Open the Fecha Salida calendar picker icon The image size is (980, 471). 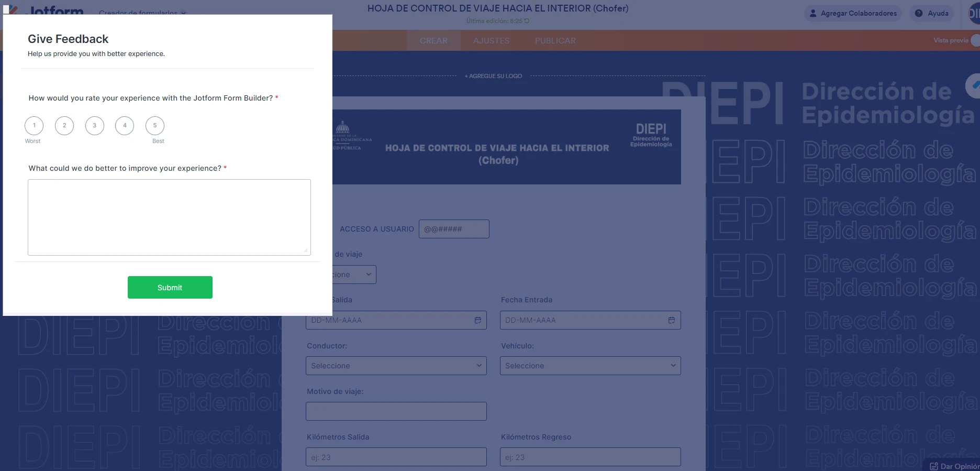[x=478, y=320]
